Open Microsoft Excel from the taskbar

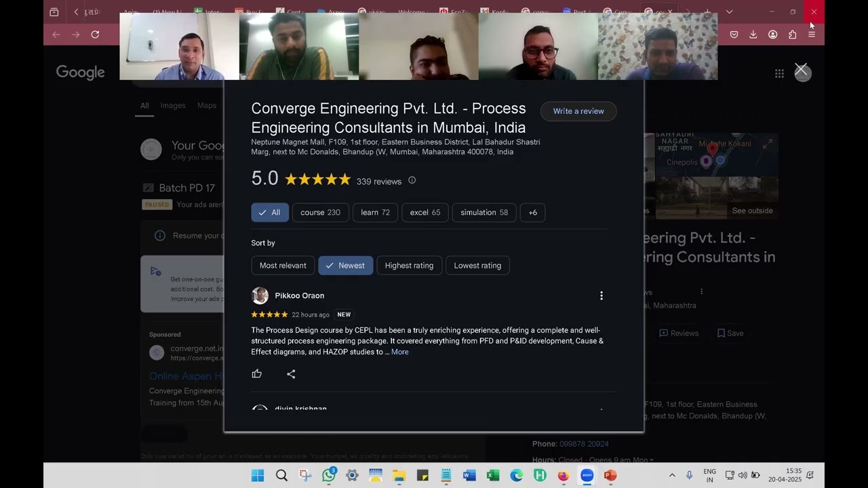click(493, 475)
